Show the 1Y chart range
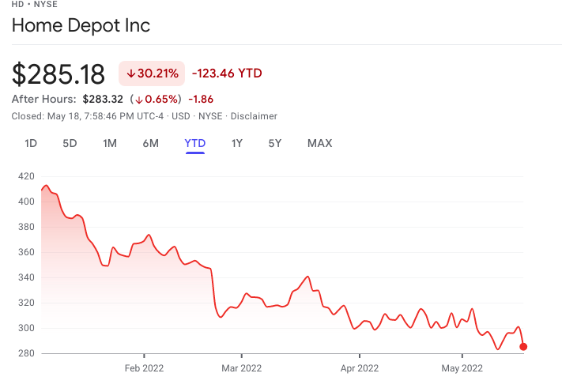Screen dimensions: 562x392 (237, 143)
